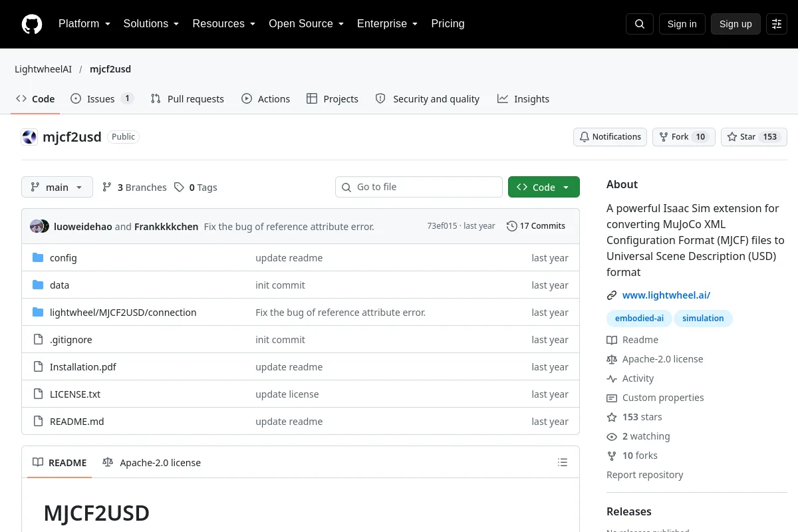Image resolution: width=798 pixels, height=532 pixels.
Task: Fork the repository
Action: (684, 137)
